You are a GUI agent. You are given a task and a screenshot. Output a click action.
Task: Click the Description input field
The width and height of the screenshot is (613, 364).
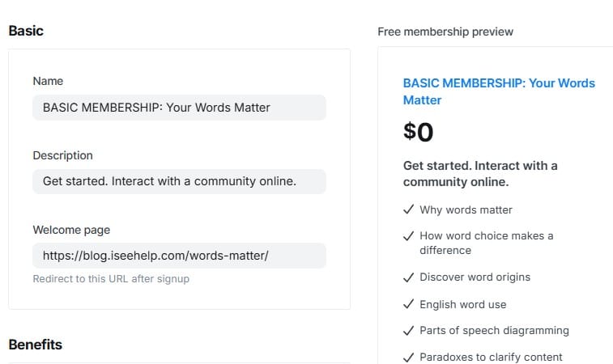pyautogui.click(x=179, y=181)
